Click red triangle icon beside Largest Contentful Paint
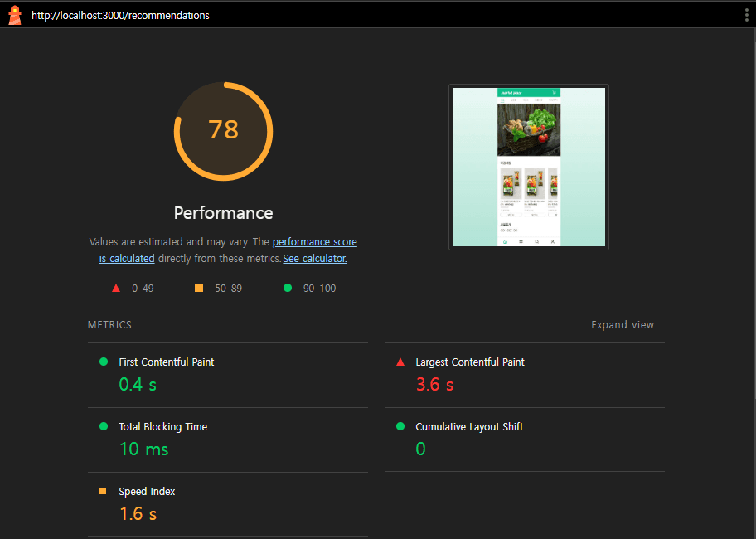Image resolution: width=756 pixels, height=539 pixels. 400,362
